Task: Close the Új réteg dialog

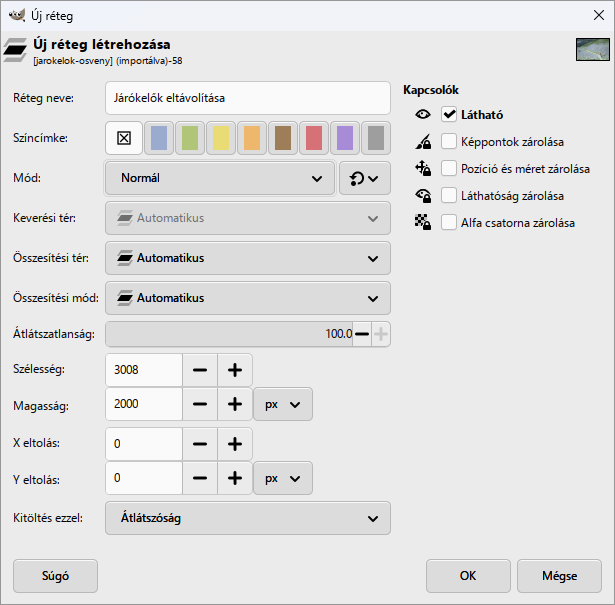Action: (599, 15)
